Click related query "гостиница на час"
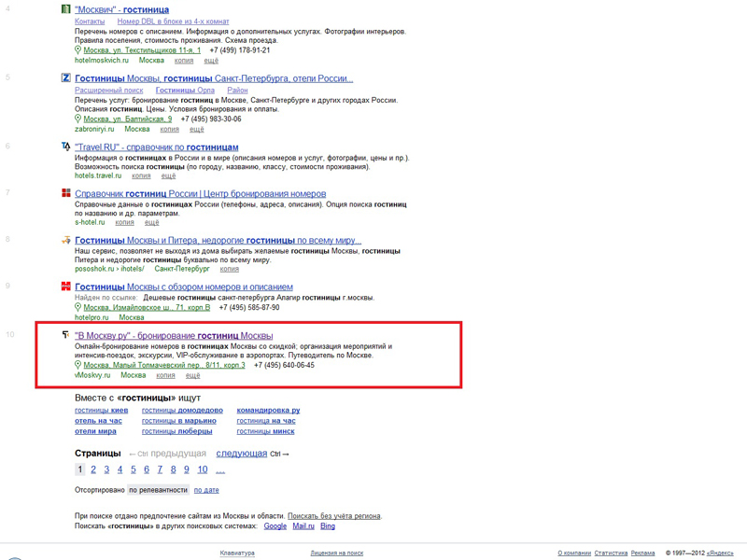Image resolution: width=747 pixels, height=560 pixels. (266, 421)
